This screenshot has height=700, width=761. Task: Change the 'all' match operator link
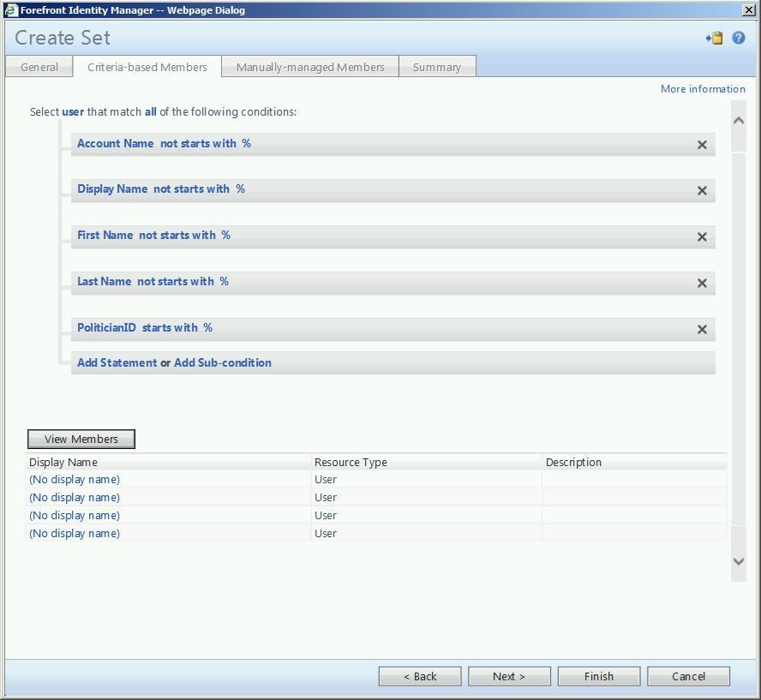pos(151,111)
